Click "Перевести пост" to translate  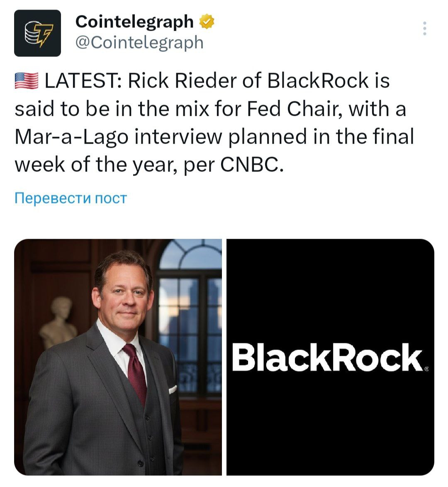70,198
